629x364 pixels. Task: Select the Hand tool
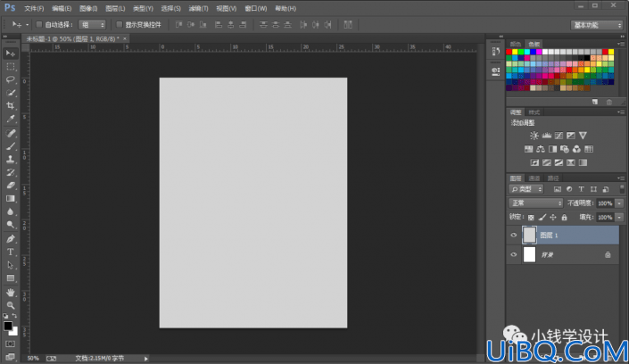click(x=11, y=293)
